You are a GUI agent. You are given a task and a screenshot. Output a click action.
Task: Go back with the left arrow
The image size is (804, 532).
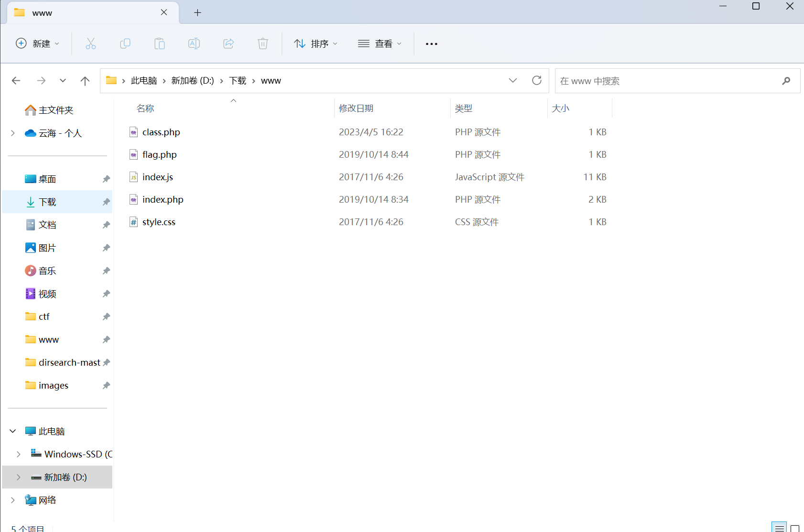pyautogui.click(x=16, y=81)
